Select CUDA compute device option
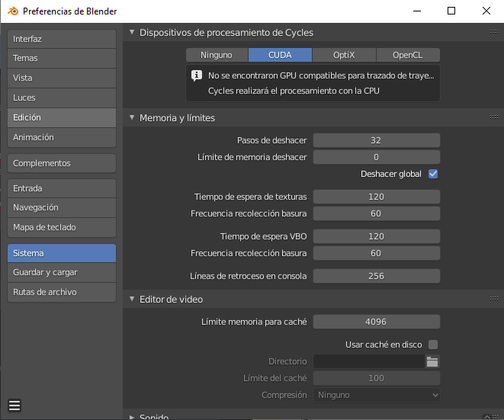The width and height of the screenshot is (504, 420). coord(280,55)
